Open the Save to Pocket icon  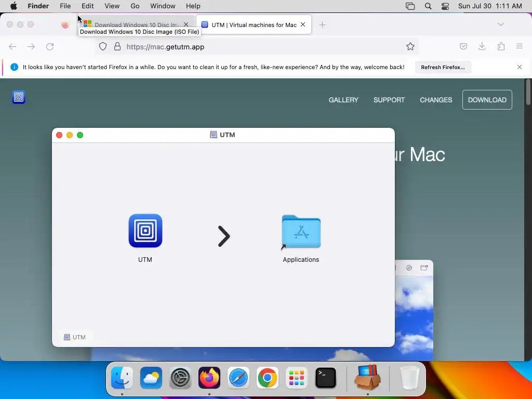coord(463,46)
